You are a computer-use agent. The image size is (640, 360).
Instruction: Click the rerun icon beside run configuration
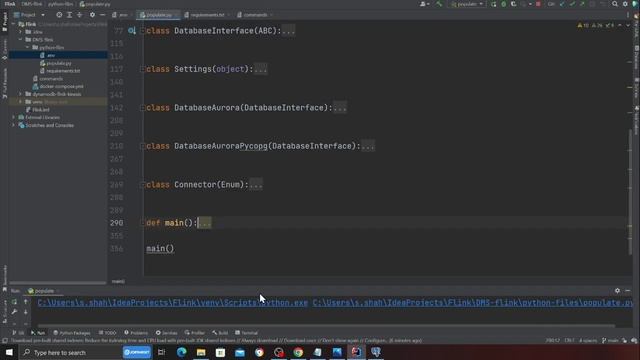pyautogui.click(x=494, y=4)
